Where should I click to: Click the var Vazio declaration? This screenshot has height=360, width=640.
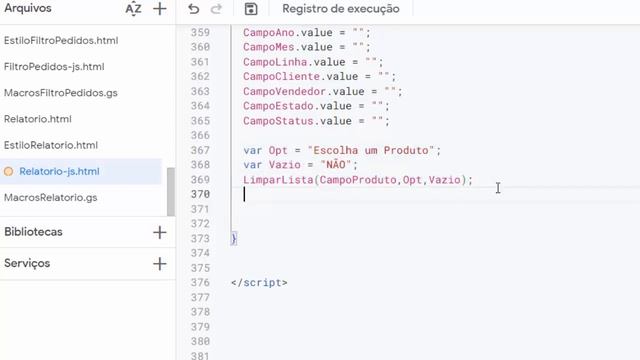point(300,165)
